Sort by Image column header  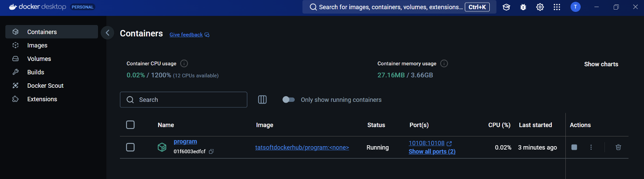point(264,125)
